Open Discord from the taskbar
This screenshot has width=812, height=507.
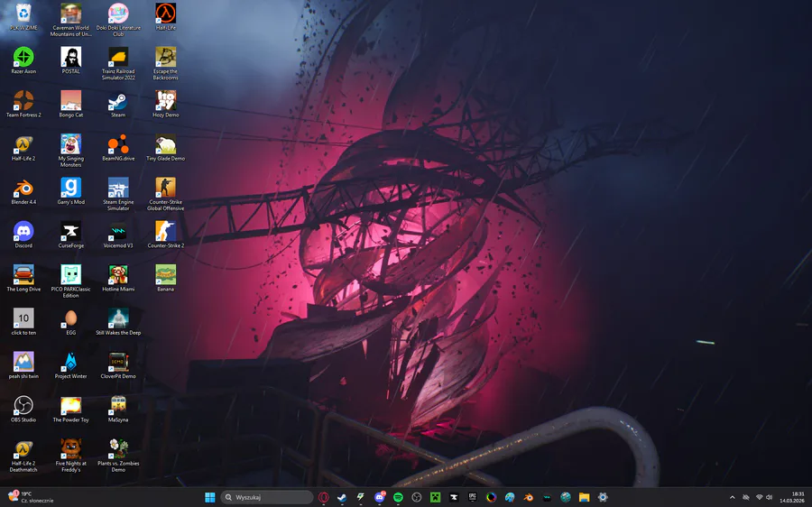point(380,497)
